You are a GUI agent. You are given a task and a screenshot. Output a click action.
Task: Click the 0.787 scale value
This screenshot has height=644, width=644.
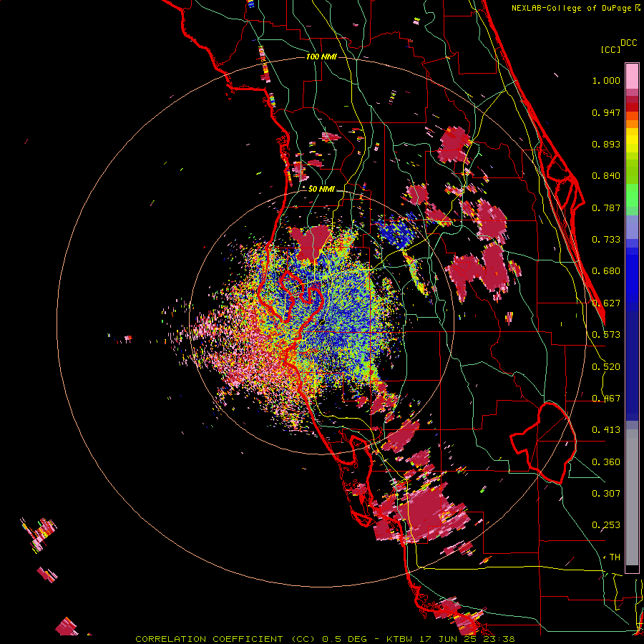pyautogui.click(x=606, y=208)
